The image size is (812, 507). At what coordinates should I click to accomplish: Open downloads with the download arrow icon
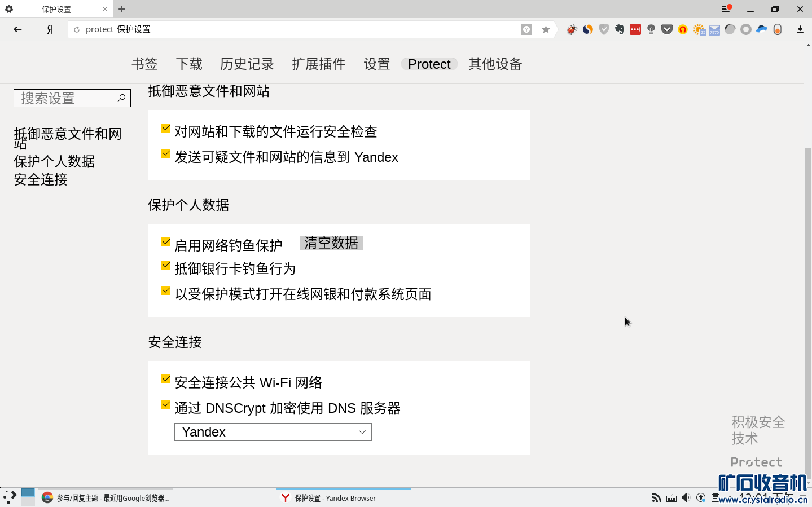pos(800,29)
